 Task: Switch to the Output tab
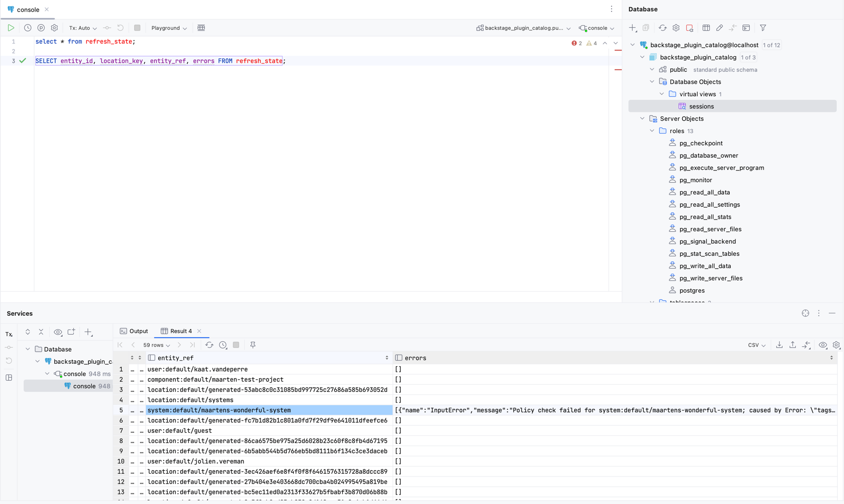click(134, 331)
